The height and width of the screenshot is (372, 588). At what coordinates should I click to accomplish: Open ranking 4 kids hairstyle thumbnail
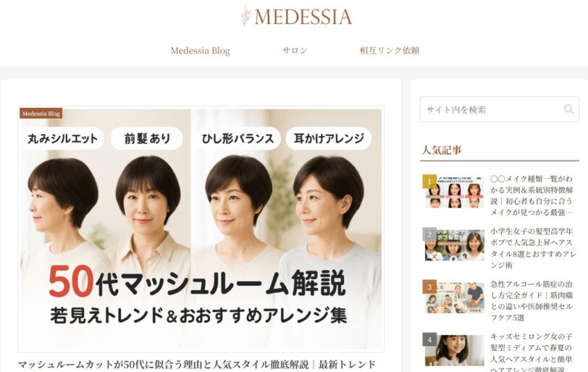point(455,350)
